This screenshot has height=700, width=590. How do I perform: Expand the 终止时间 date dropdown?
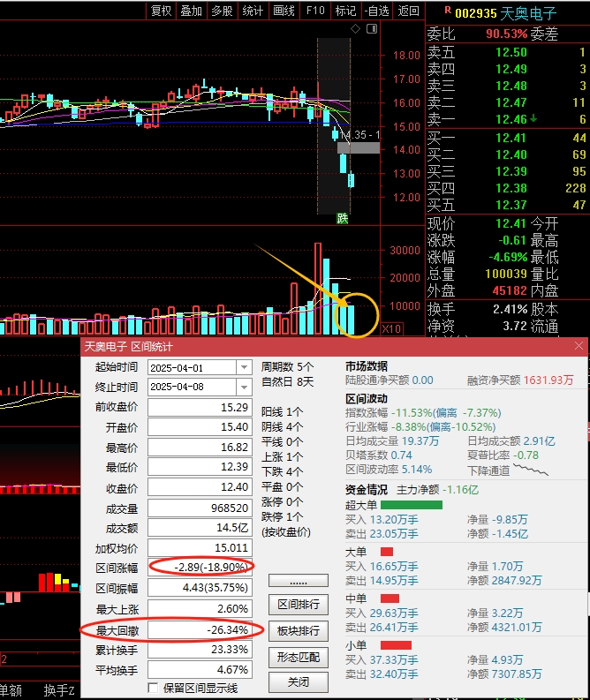click(x=244, y=387)
